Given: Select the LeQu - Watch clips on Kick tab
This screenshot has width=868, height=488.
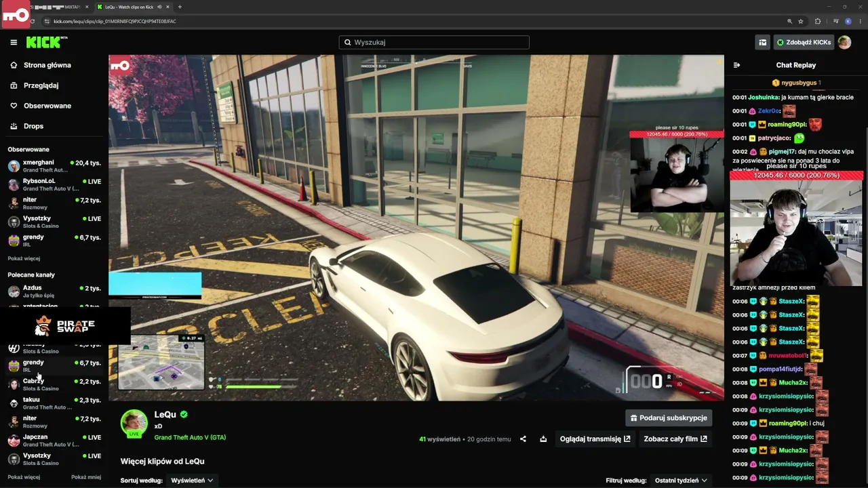Looking at the screenshot, I should (133, 7).
